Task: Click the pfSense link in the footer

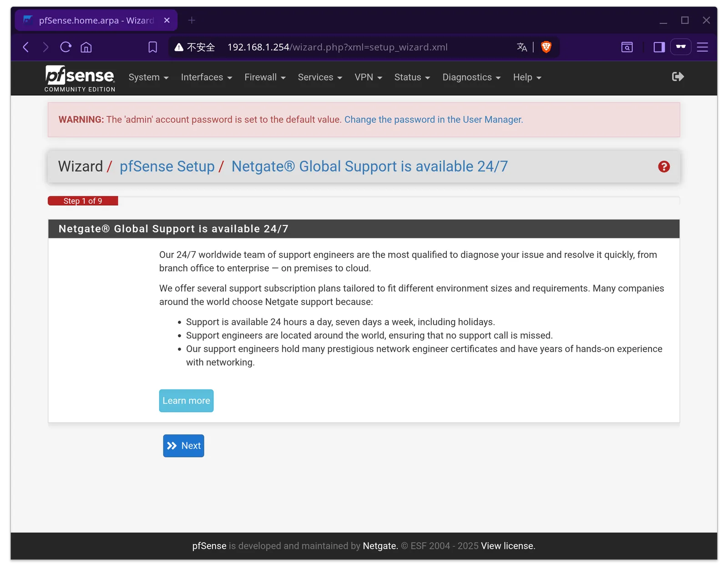Action: tap(209, 546)
